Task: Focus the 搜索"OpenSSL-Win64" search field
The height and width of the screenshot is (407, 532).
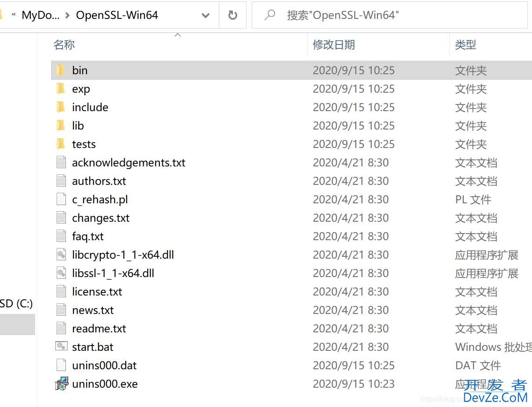Action: click(390, 15)
